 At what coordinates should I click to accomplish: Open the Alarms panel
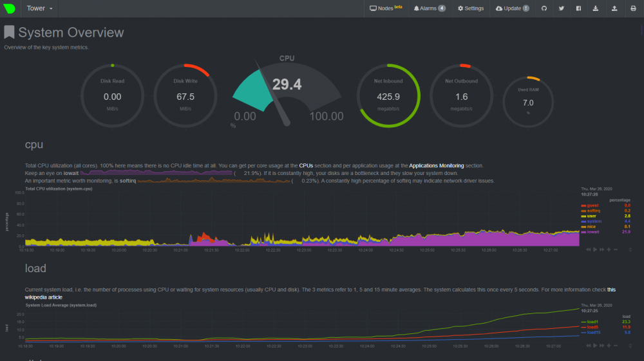tap(429, 8)
